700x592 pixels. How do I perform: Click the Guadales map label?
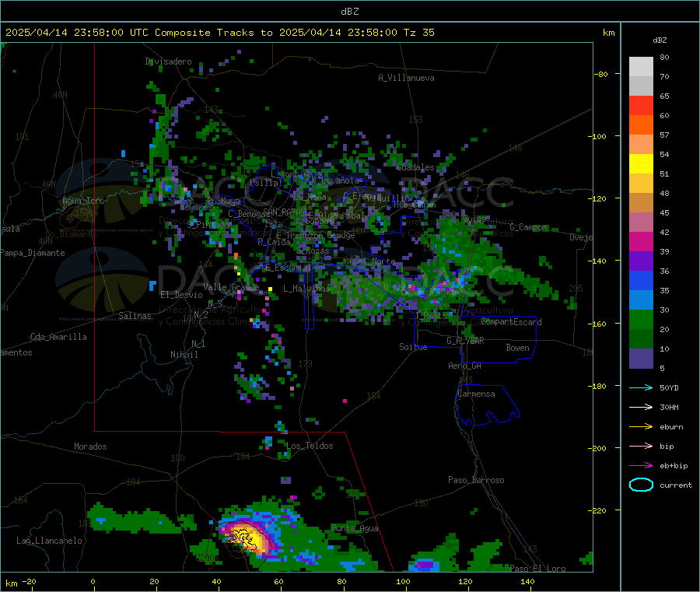coord(415,167)
